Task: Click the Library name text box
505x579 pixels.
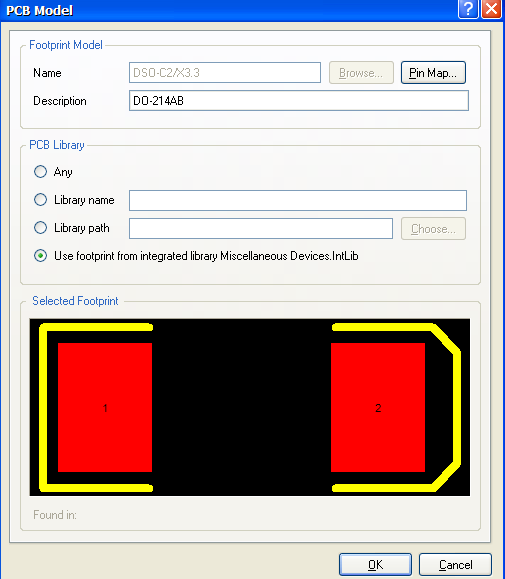Action: [298, 201]
